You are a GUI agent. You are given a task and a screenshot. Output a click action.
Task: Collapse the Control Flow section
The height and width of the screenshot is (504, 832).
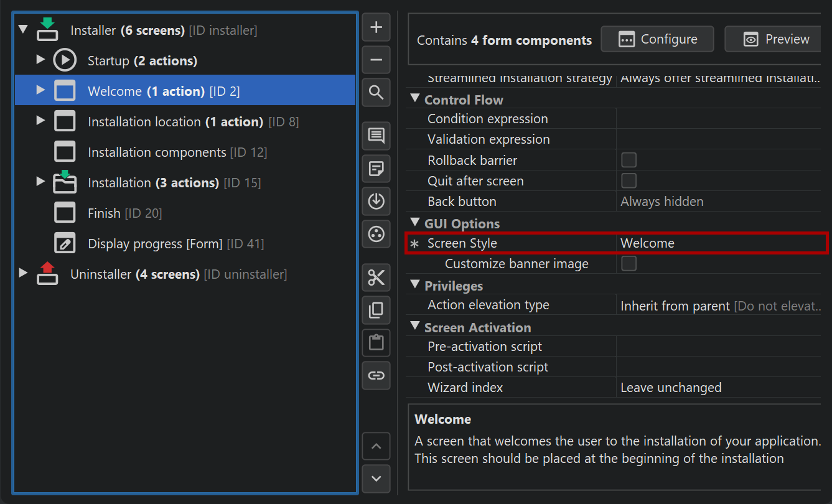coord(415,99)
